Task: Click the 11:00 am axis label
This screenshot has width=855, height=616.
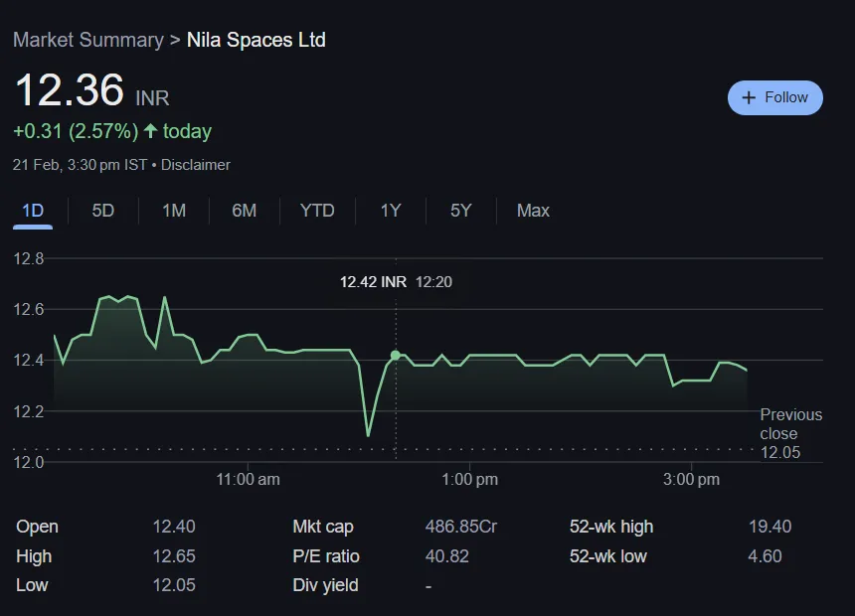Action: tap(249, 479)
